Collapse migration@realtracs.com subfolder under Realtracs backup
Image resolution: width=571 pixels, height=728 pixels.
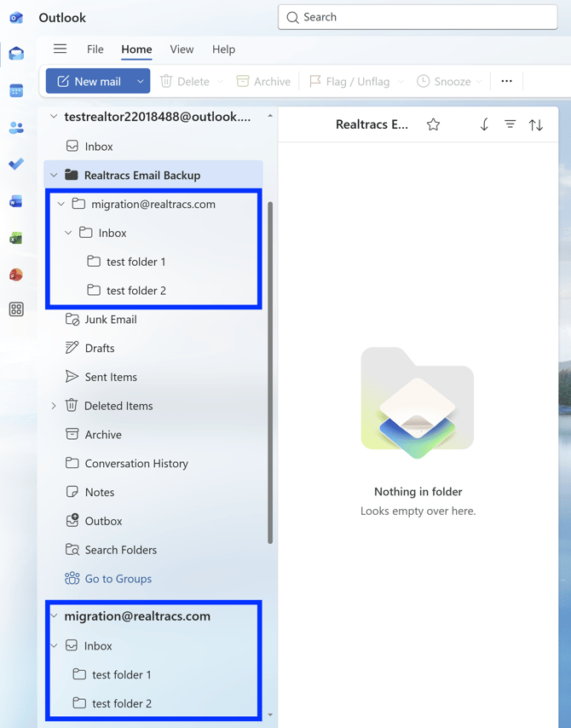(x=61, y=204)
